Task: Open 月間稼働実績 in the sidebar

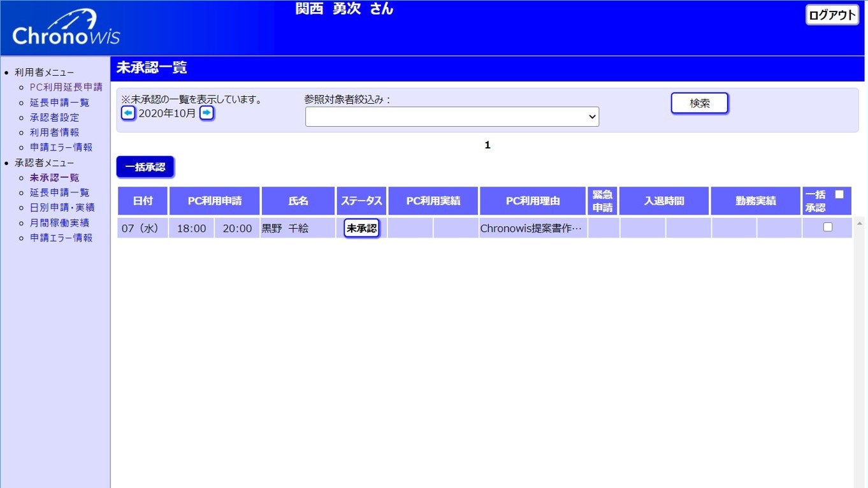Action: pyautogui.click(x=59, y=223)
